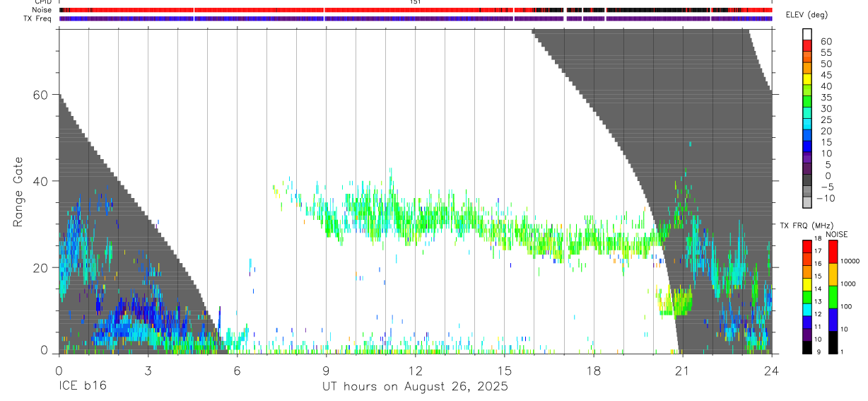868x401 pixels.
Task: Click the 9 label on the TX FRQ legend
Action: click(818, 351)
